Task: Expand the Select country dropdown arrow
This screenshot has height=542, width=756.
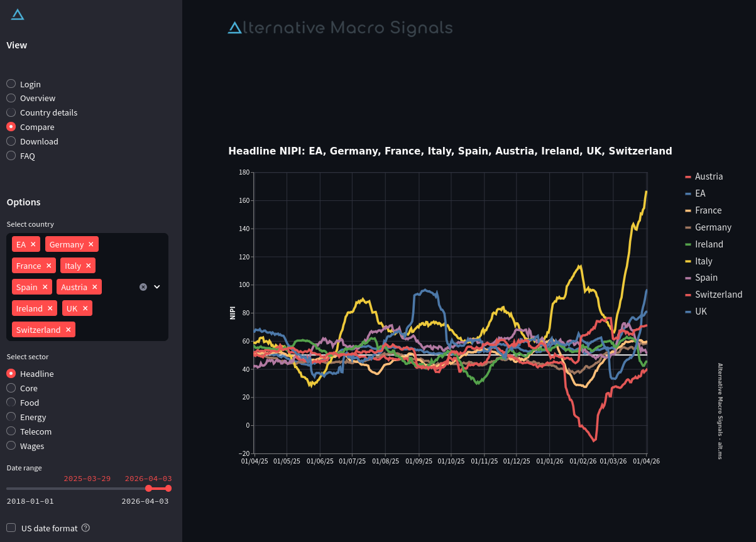Action: tap(157, 287)
